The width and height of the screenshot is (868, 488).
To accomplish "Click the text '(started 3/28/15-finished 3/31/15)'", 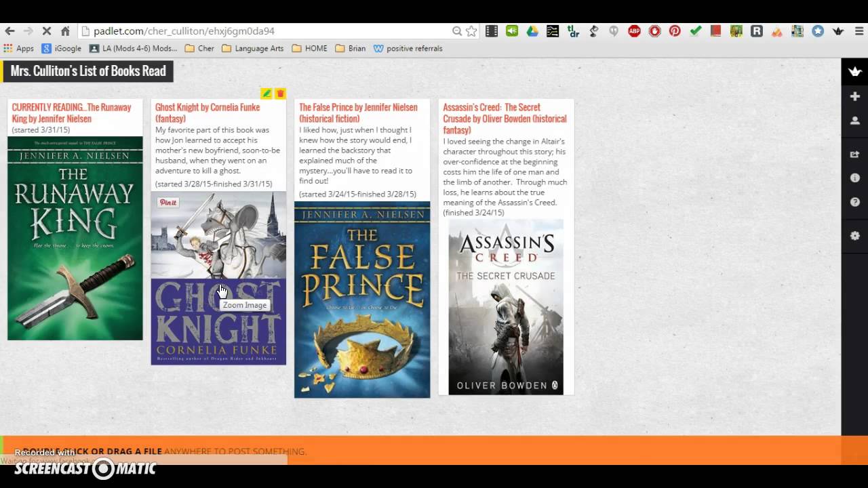I will pos(214,184).
